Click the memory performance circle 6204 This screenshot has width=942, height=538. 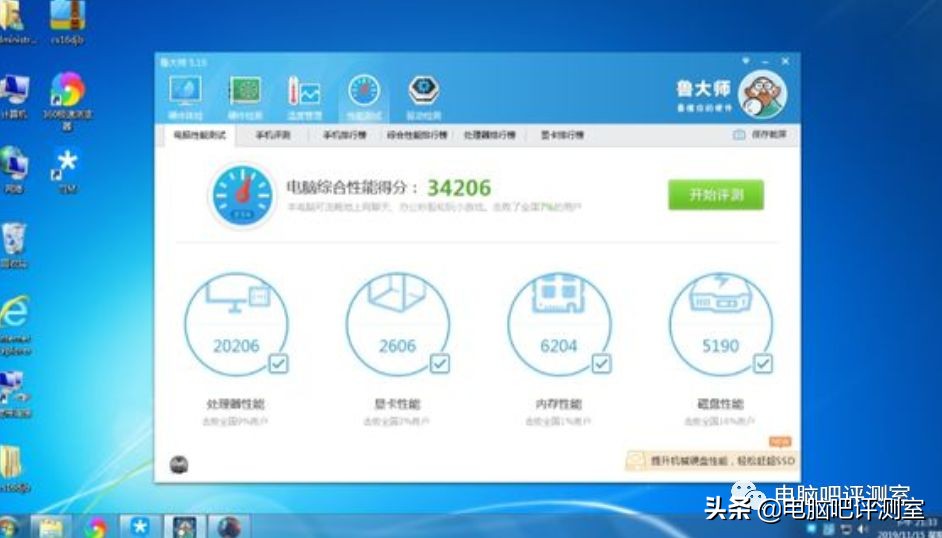point(559,325)
